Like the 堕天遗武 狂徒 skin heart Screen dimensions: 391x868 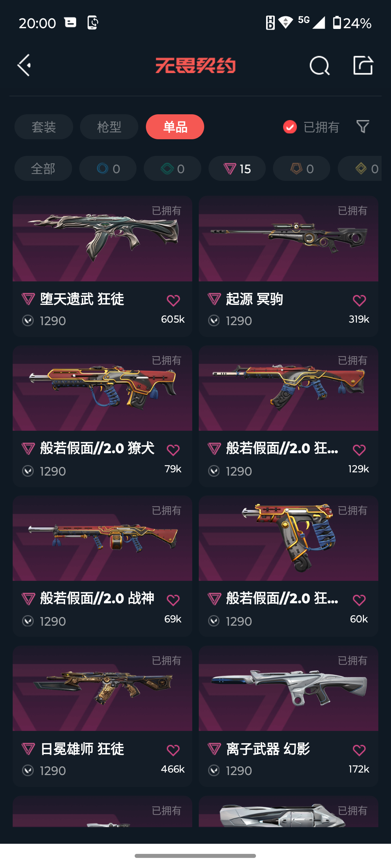click(x=173, y=301)
